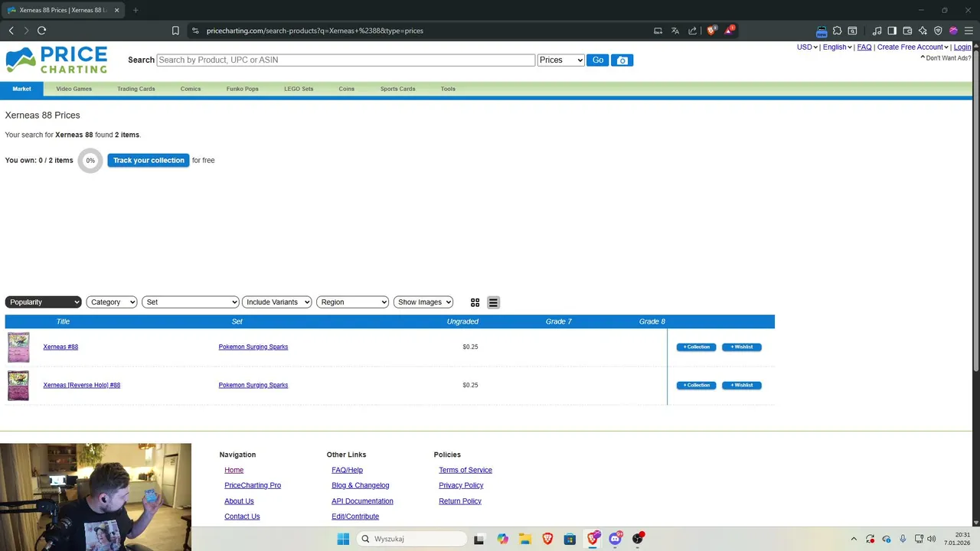Screen dimensions: 980x551
Task: Open Brave Shields lion icon
Action: coord(711,31)
